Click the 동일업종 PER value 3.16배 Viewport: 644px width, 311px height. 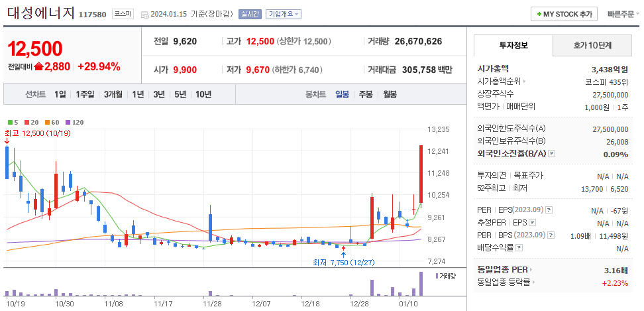pyautogui.click(x=617, y=271)
